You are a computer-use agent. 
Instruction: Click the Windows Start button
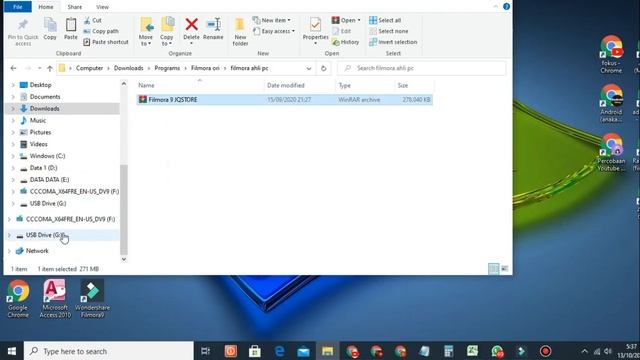tap(12, 351)
